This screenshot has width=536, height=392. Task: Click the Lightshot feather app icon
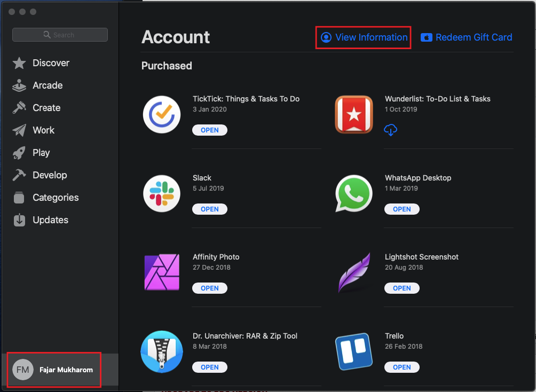click(354, 272)
